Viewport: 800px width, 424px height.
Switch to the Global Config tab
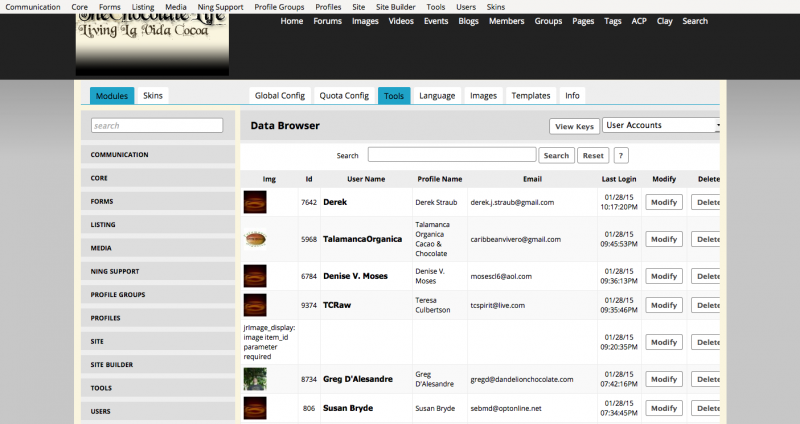point(279,96)
